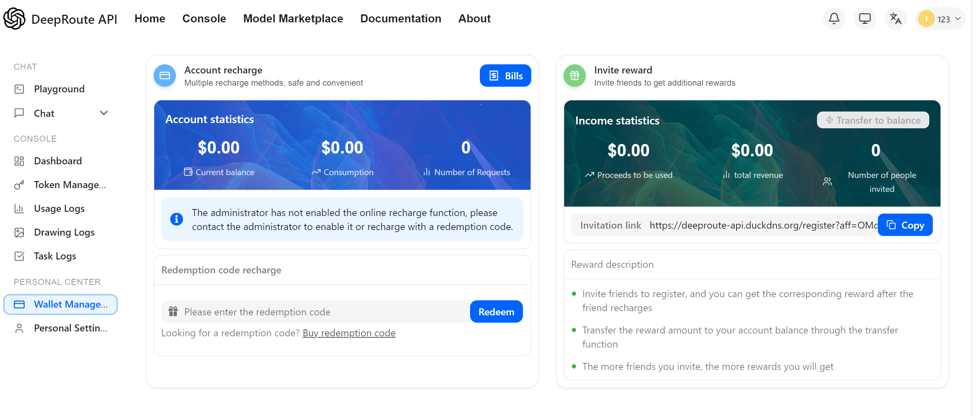Open the Bills button

(505, 76)
